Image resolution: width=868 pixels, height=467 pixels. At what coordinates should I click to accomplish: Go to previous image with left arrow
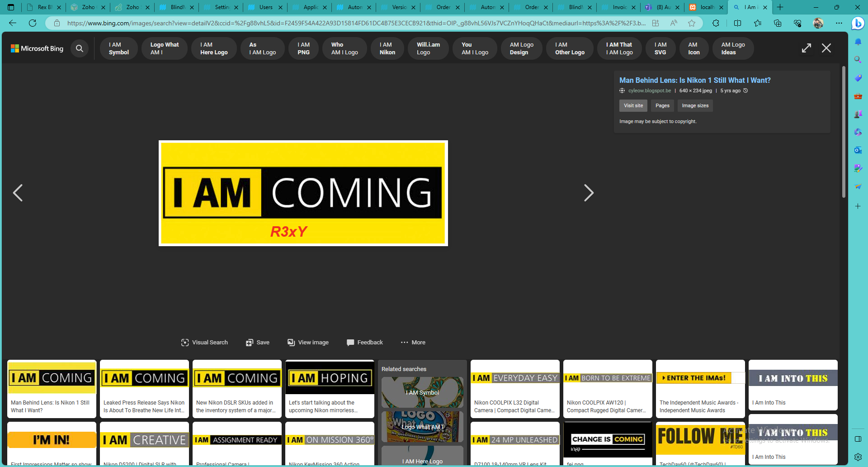(x=18, y=193)
